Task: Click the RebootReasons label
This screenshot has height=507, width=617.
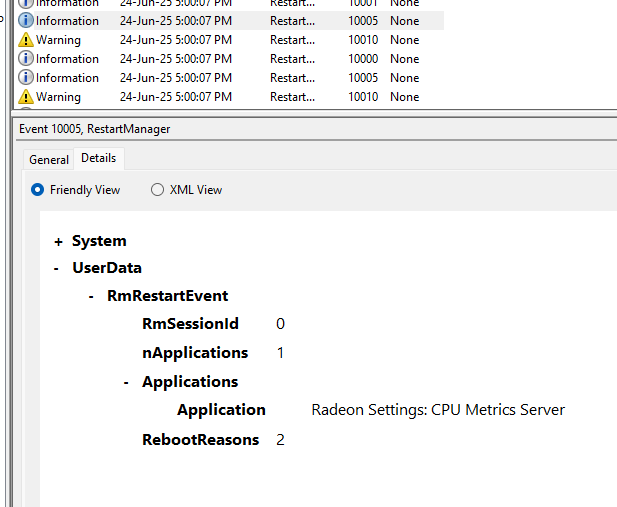Action: (x=201, y=440)
